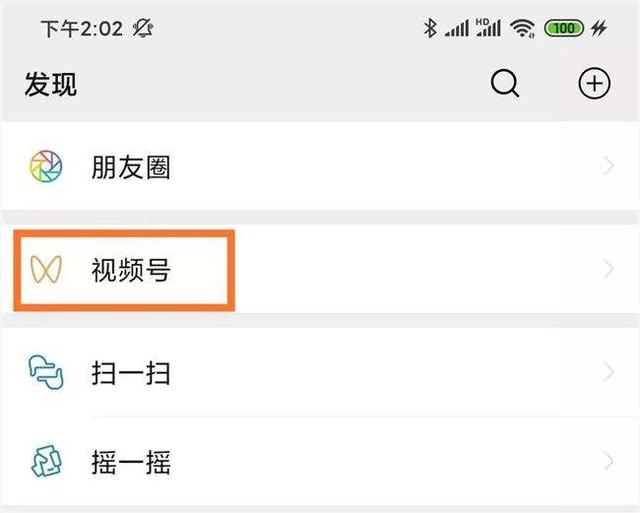Viewport: 640px width, 513px height.
Task: Expand the 摇一摇 row chevron
Action: click(x=609, y=462)
